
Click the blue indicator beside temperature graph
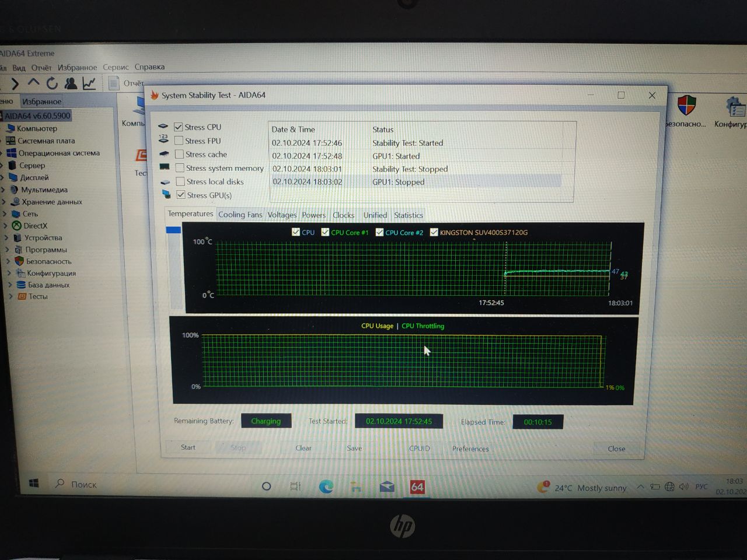[173, 230]
